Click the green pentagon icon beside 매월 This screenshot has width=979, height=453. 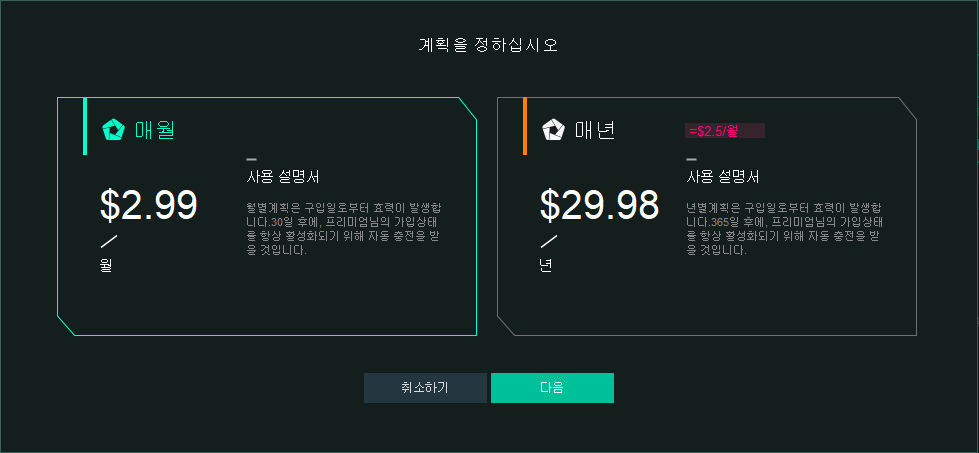113,130
